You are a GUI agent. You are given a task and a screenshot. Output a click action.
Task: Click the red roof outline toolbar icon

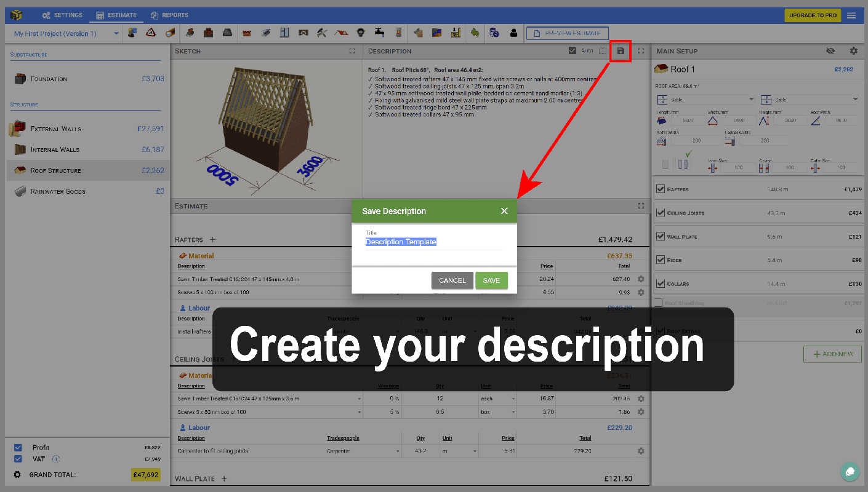coord(342,33)
